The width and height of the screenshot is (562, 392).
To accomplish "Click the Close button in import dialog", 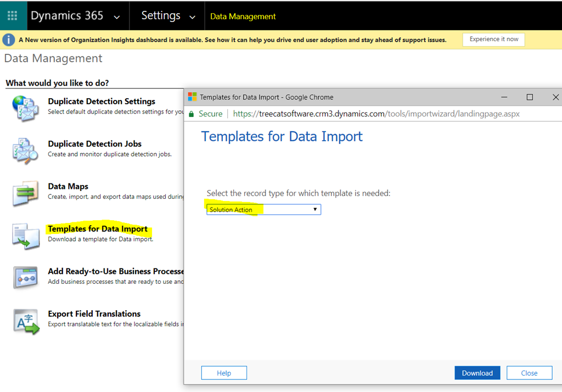I will (530, 373).
